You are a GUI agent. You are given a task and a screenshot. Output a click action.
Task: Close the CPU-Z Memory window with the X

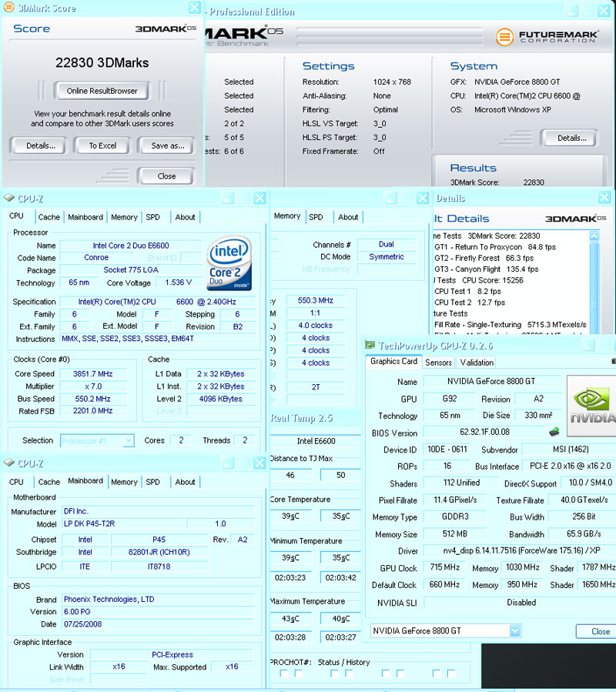[x=423, y=198]
